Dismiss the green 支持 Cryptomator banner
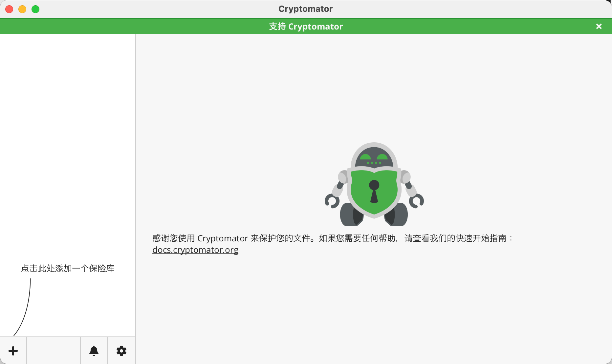 pos(599,26)
